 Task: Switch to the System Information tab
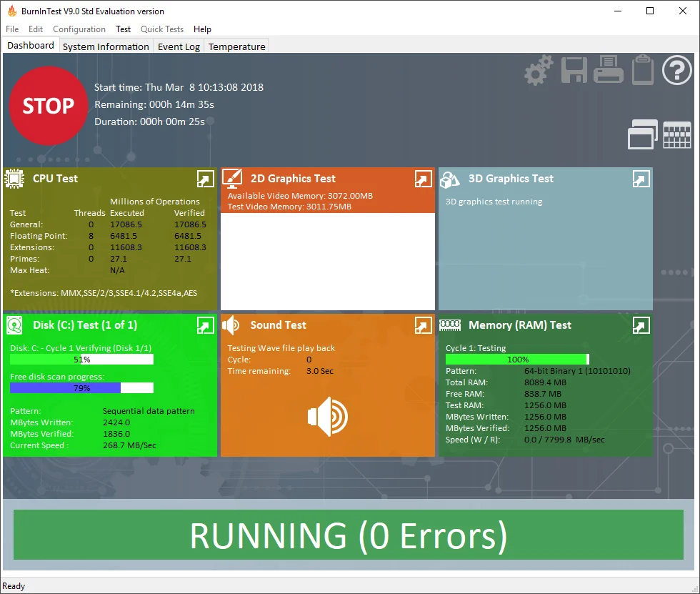coord(106,46)
